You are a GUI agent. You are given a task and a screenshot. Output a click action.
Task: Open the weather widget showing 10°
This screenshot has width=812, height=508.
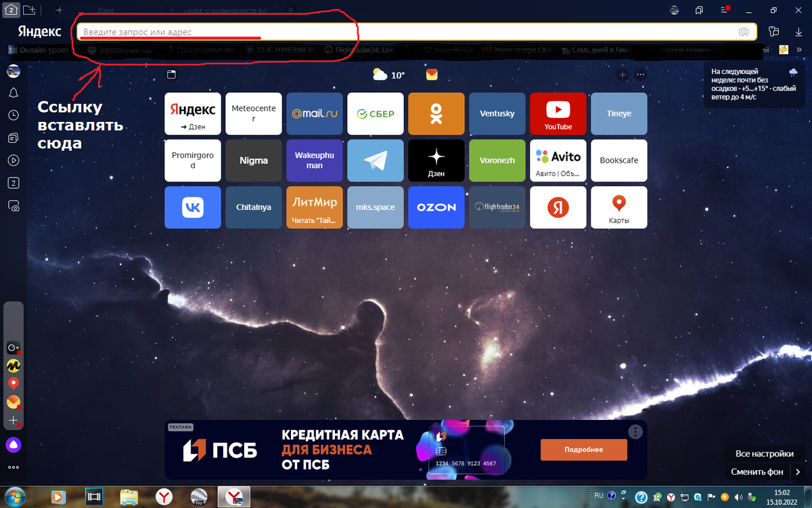click(388, 75)
